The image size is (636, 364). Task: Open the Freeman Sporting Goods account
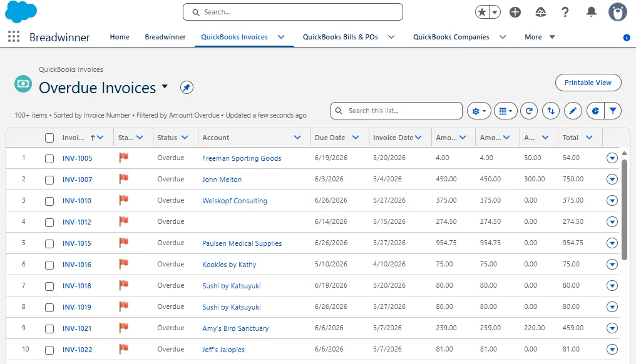(242, 158)
